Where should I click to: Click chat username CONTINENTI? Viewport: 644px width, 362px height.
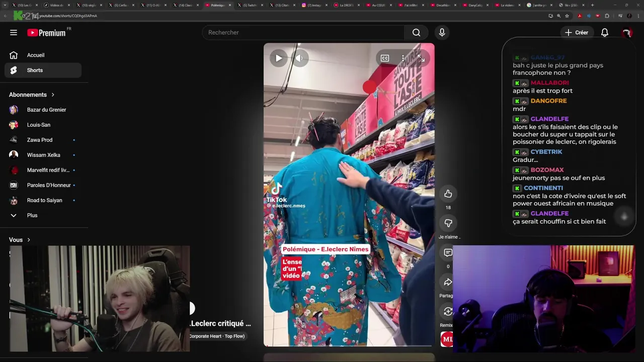pyautogui.click(x=543, y=188)
